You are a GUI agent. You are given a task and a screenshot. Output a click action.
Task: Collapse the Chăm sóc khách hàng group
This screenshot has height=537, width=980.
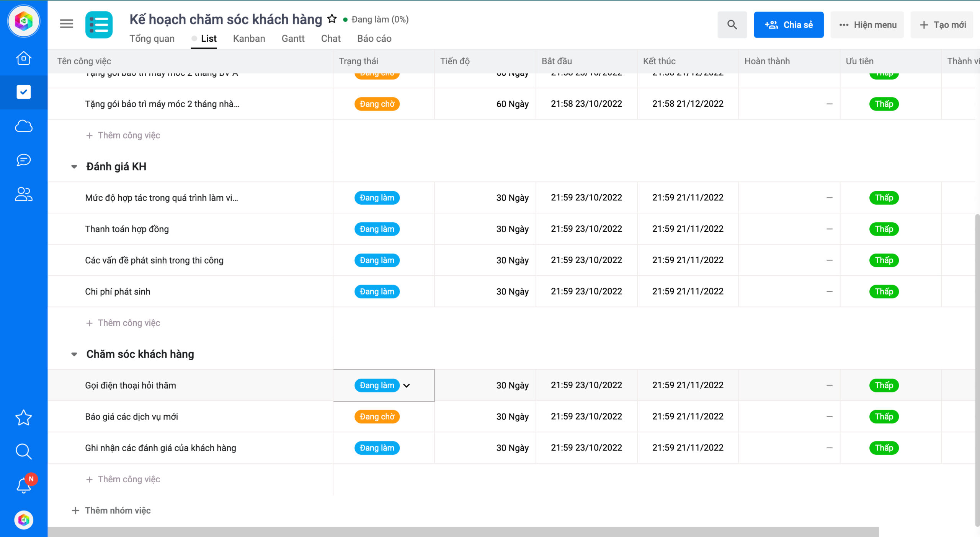(x=74, y=354)
